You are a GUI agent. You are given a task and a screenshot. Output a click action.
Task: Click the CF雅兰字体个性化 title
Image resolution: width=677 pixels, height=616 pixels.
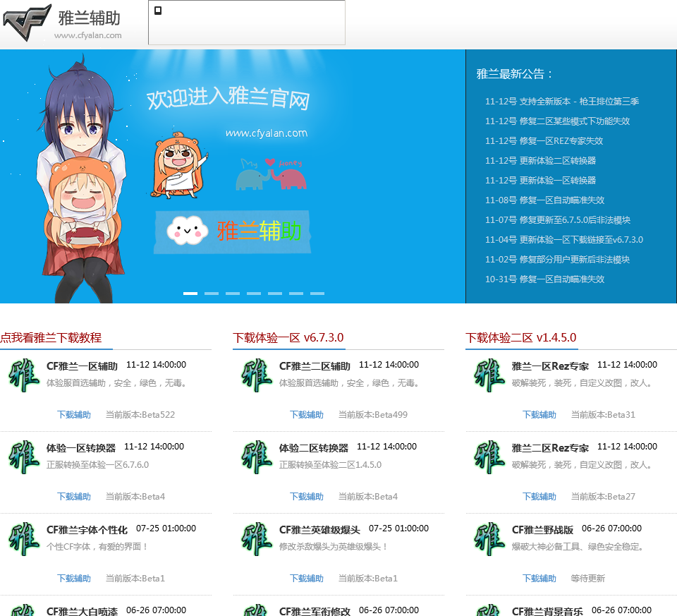pos(87,530)
